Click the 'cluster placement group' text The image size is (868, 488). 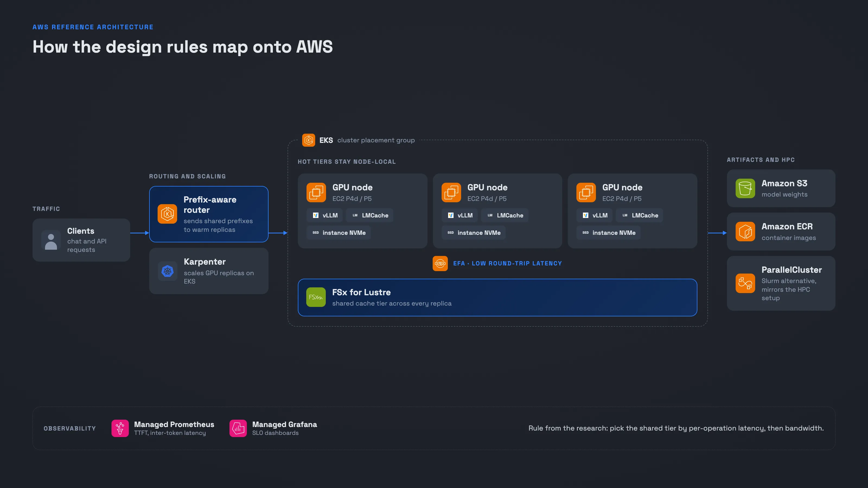376,140
